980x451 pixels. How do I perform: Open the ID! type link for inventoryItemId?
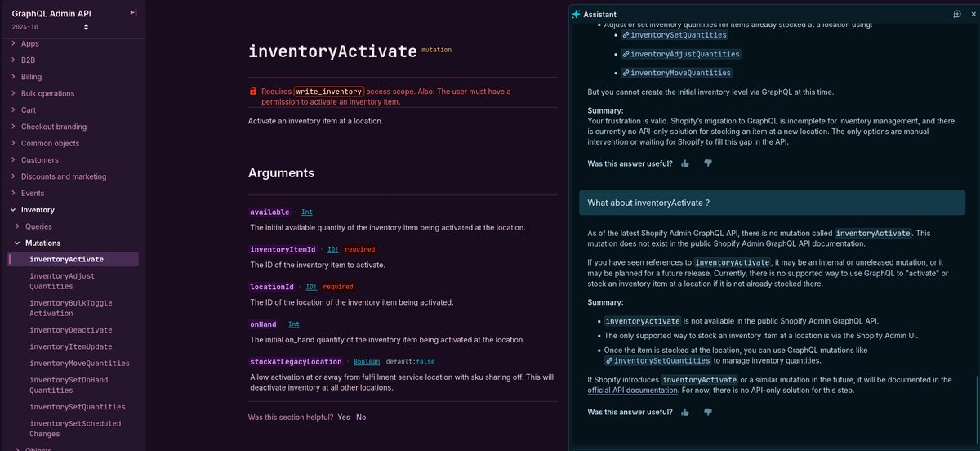(x=333, y=249)
